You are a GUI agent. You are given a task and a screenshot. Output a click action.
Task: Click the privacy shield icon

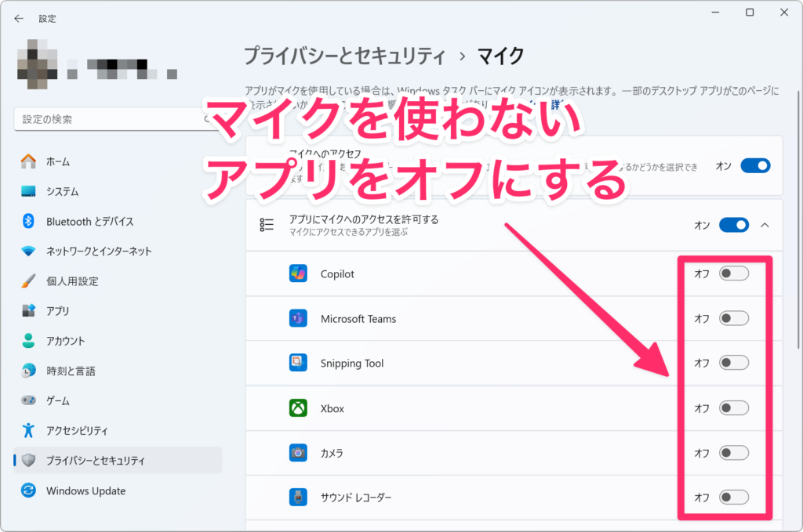tap(29, 461)
